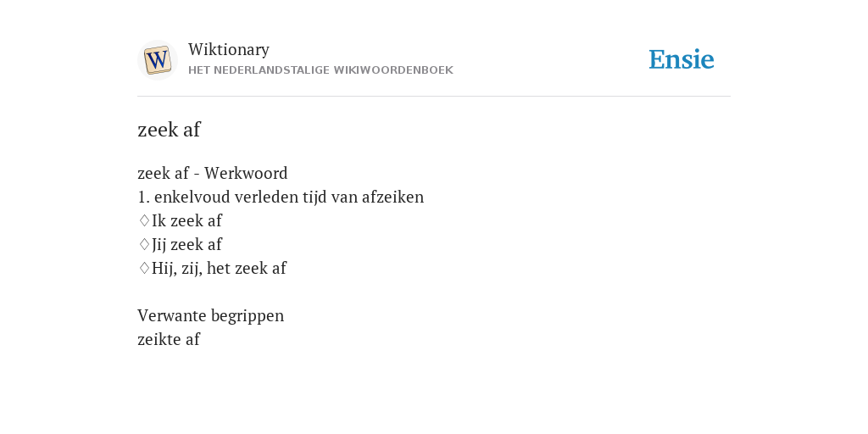The image size is (868, 434).
Task: Click the horizontal divider under the header
Action: 434,97
